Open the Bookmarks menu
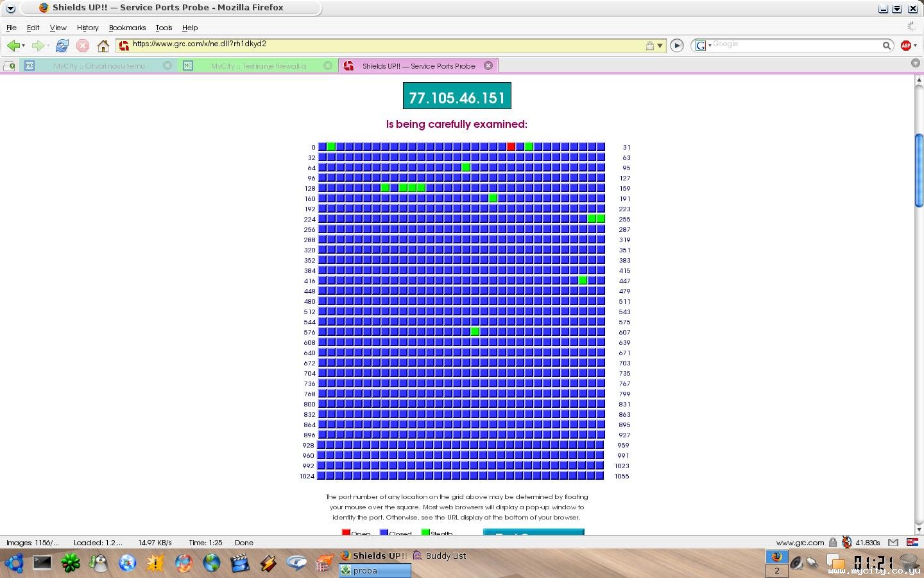The height and width of the screenshot is (578, 924). pyautogui.click(x=127, y=28)
